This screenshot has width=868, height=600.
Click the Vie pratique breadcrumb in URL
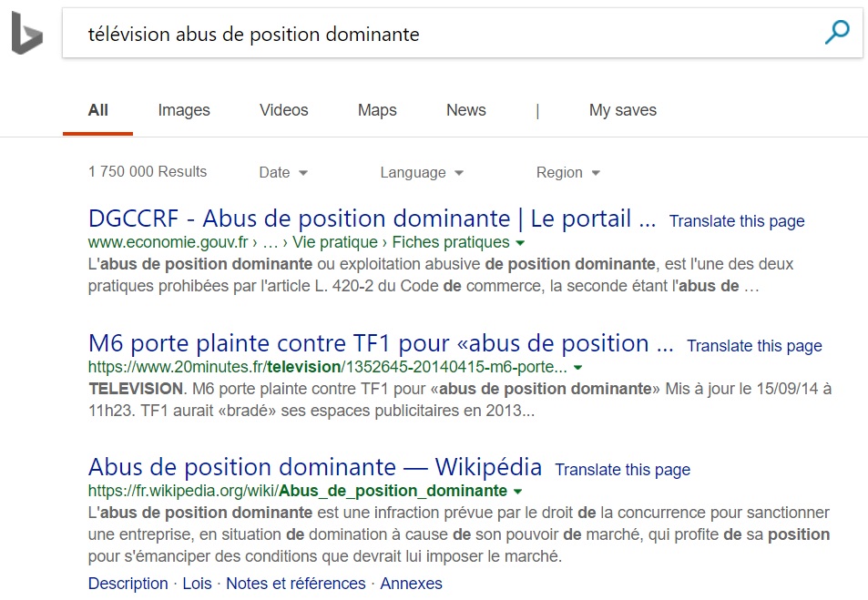(335, 242)
